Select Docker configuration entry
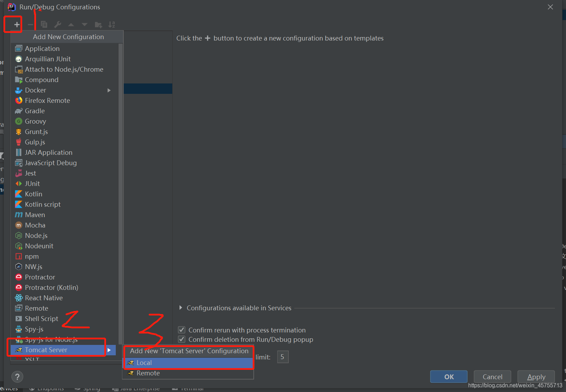 pyautogui.click(x=64, y=90)
